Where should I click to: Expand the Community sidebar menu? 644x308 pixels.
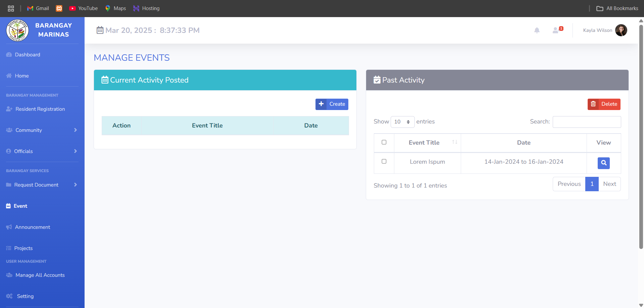click(42, 130)
